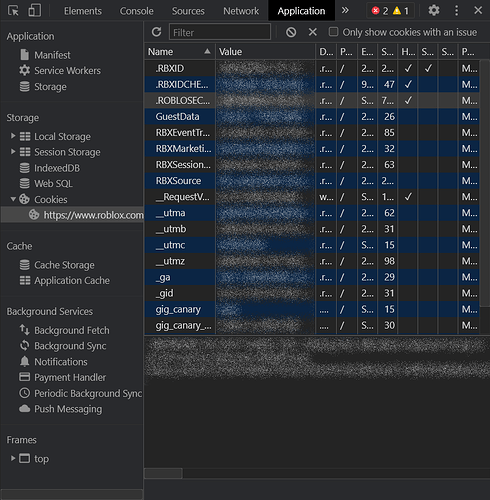Image resolution: width=490 pixels, height=500 pixels.
Task: Open the DevTools three-dot menu
Action: click(456, 11)
